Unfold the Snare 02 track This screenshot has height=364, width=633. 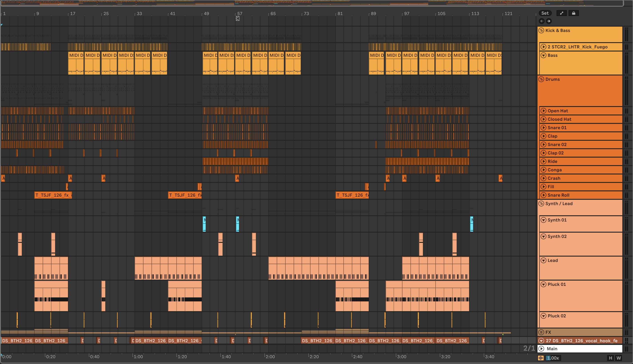click(x=543, y=144)
